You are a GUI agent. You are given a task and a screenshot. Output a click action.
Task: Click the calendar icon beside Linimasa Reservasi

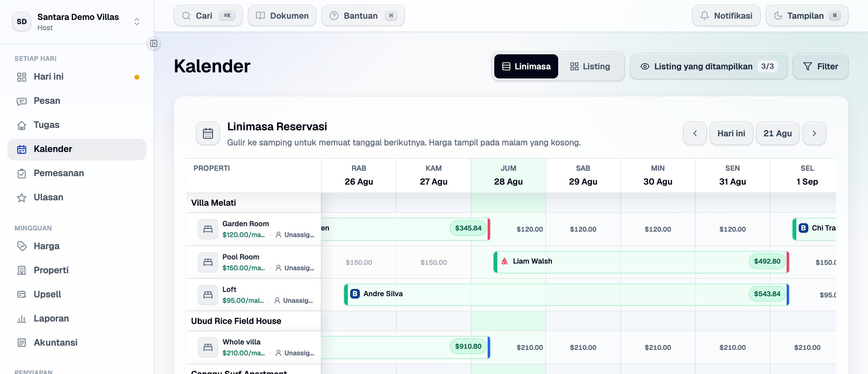click(208, 134)
